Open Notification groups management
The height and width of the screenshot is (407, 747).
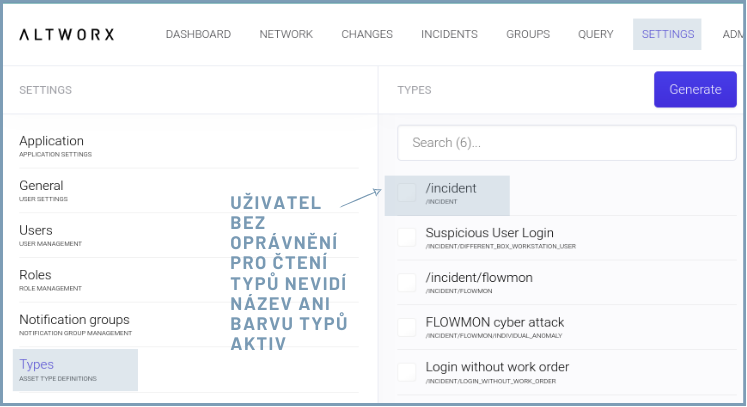click(x=74, y=324)
